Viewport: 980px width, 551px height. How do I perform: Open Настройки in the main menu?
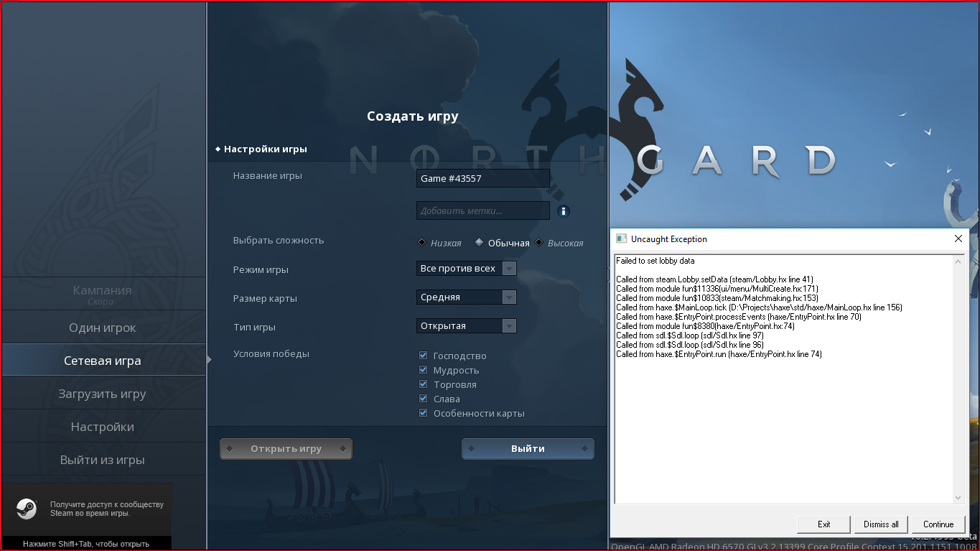[103, 427]
